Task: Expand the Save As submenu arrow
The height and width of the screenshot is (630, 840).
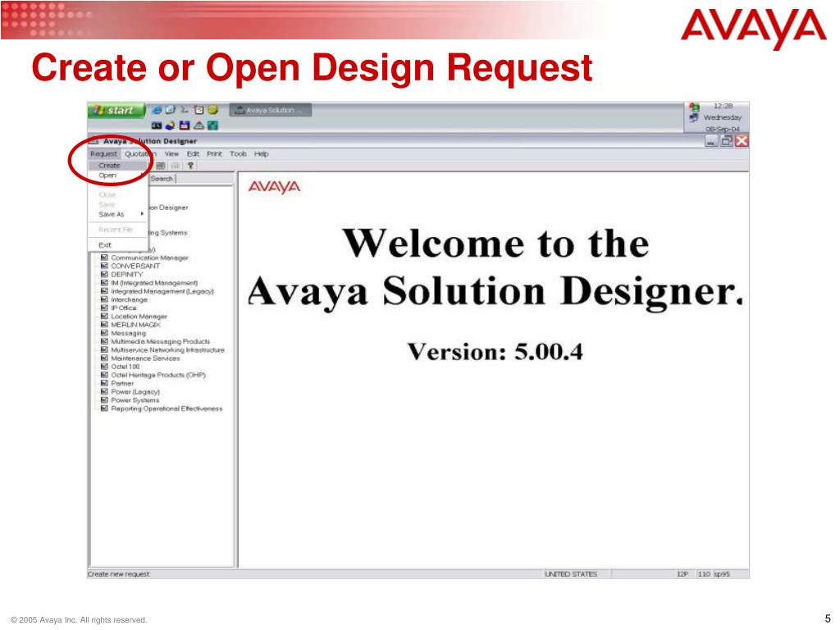Action: coord(142,214)
